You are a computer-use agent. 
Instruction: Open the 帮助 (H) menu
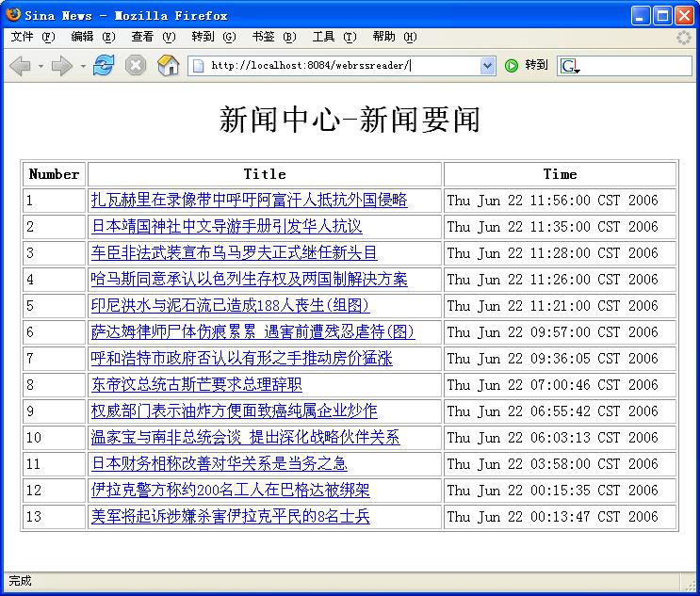point(395,37)
